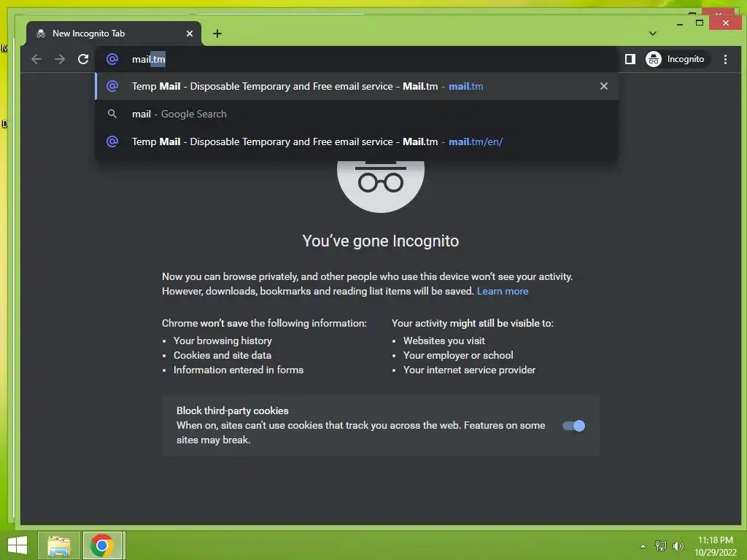Open the Learn more link
This screenshot has height=560, width=747.
(503, 291)
